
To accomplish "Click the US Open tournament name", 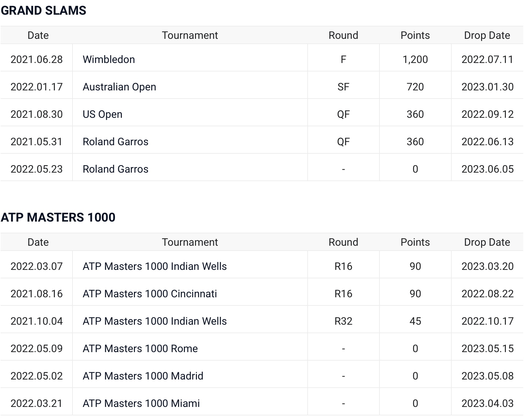I will click(x=102, y=114).
